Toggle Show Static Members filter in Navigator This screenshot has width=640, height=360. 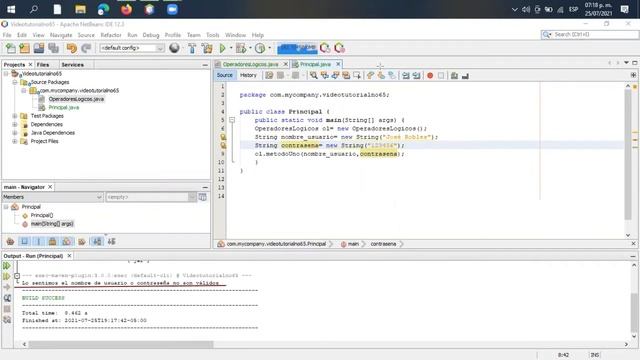coord(39,242)
